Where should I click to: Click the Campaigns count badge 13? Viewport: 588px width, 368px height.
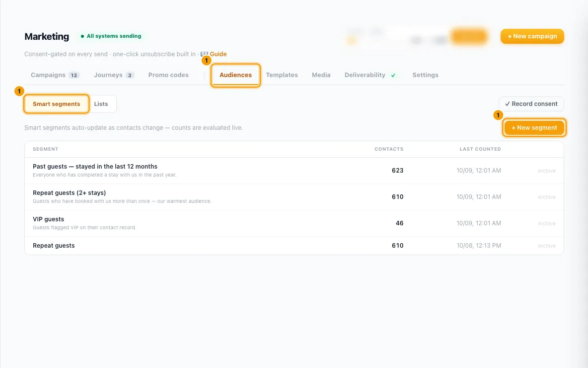[74, 75]
